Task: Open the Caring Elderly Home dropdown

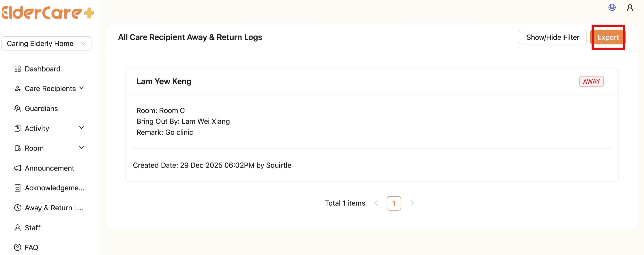Action: point(46,43)
